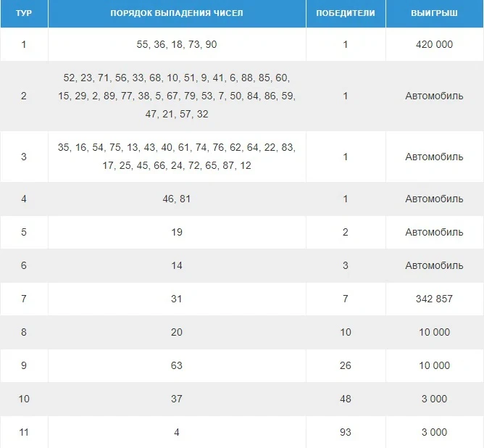Click winners count 10 in round 8
The width and height of the screenshot is (484, 448).
click(x=346, y=332)
